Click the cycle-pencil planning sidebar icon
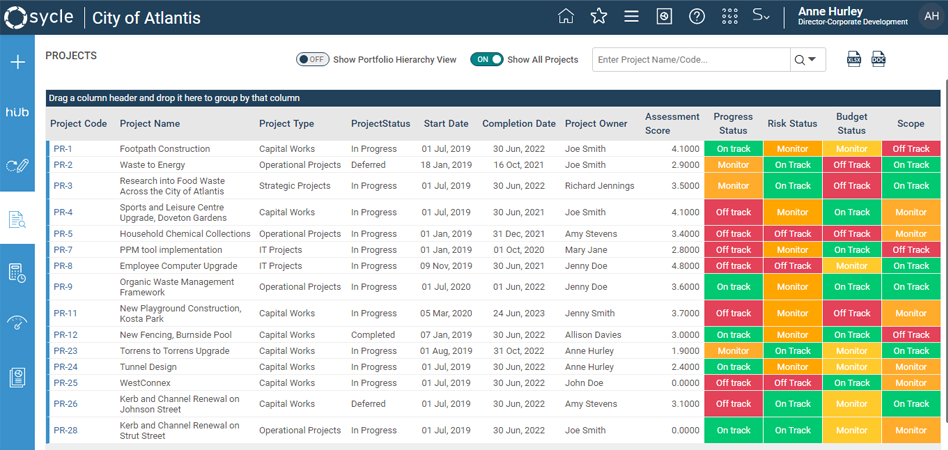 (x=18, y=165)
